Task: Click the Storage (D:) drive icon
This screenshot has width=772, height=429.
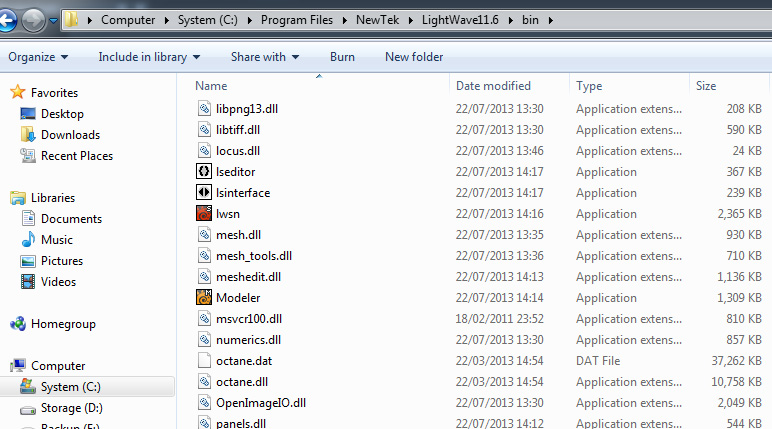Action: (28, 409)
